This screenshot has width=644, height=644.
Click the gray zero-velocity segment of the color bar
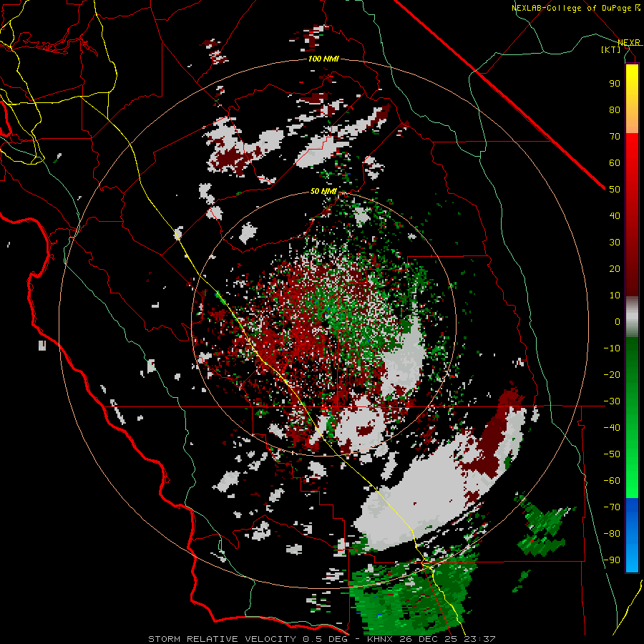(632, 317)
